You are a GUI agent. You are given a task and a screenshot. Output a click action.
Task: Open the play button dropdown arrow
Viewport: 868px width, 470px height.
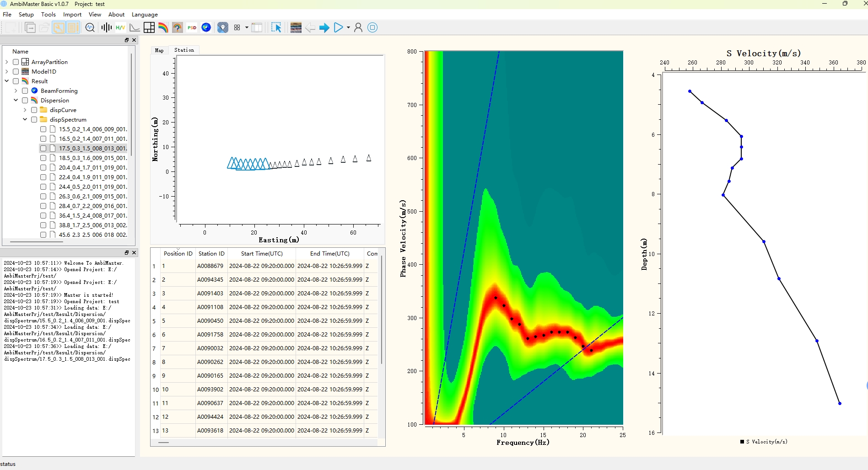pos(348,27)
